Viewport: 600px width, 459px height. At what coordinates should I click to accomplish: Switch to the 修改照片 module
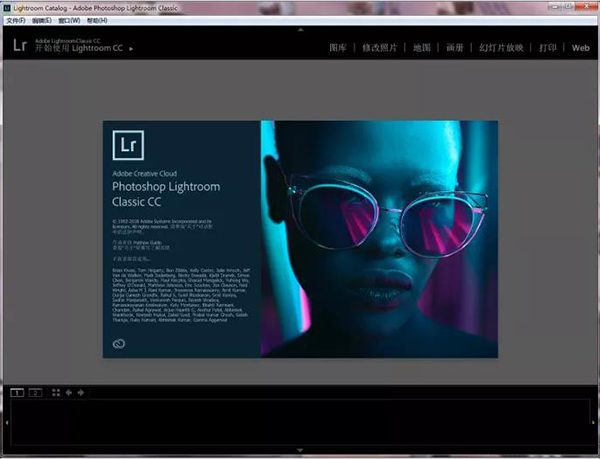click(380, 48)
